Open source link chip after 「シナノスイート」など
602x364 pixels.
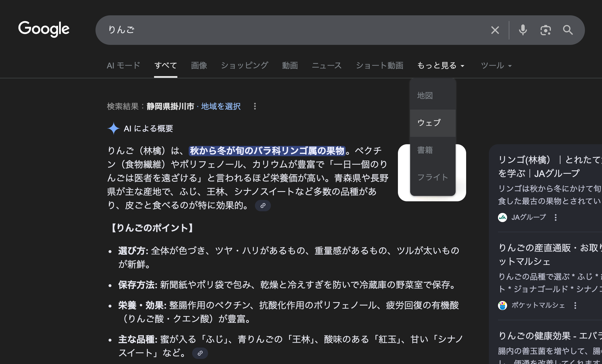click(x=200, y=353)
